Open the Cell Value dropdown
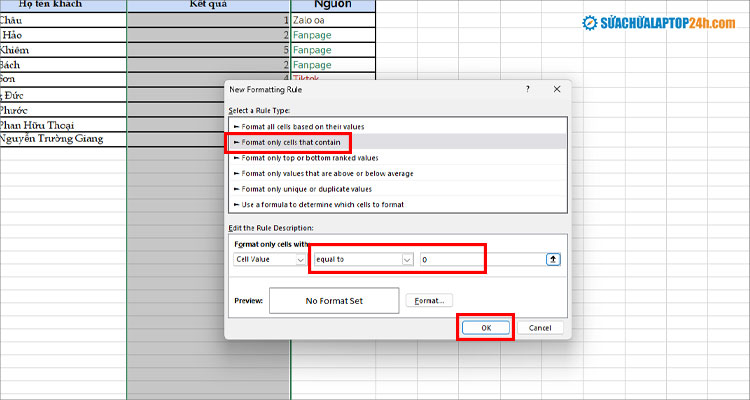This screenshot has width=750, height=400. click(x=270, y=259)
